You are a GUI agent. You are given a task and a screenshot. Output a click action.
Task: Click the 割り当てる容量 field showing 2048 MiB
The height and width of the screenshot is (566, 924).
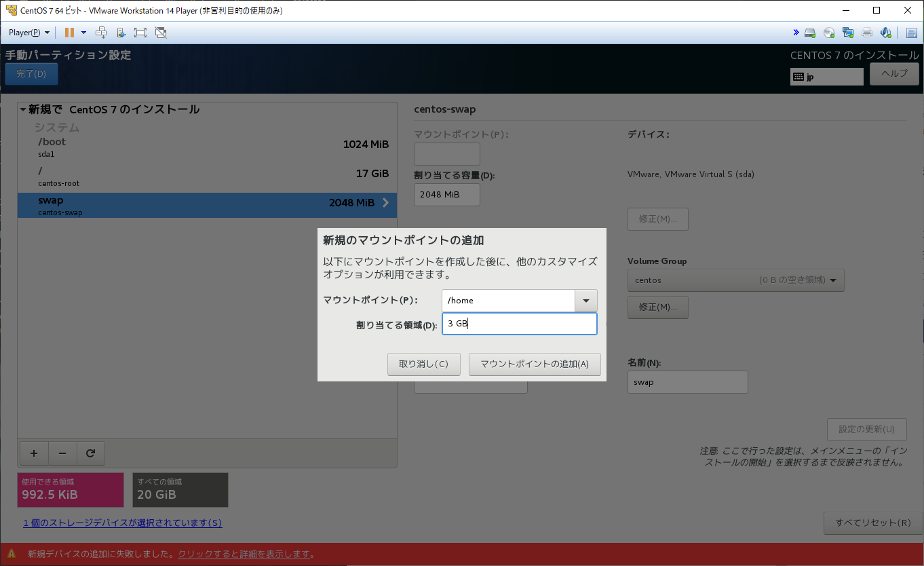pos(447,195)
